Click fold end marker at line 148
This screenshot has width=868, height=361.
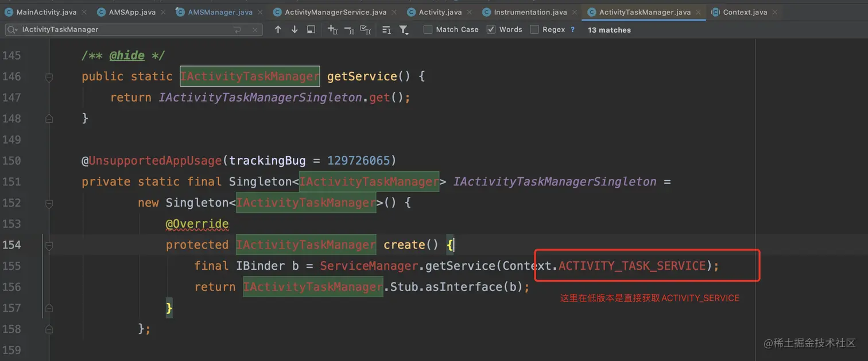pyautogui.click(x=49, y=118)
